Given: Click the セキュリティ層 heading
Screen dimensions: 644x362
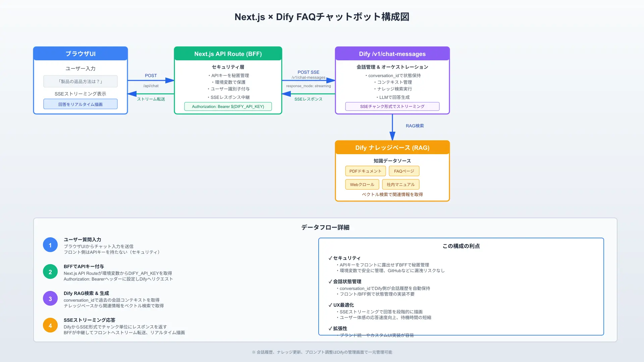Looking at the screenshot, I should click(228, 67).
